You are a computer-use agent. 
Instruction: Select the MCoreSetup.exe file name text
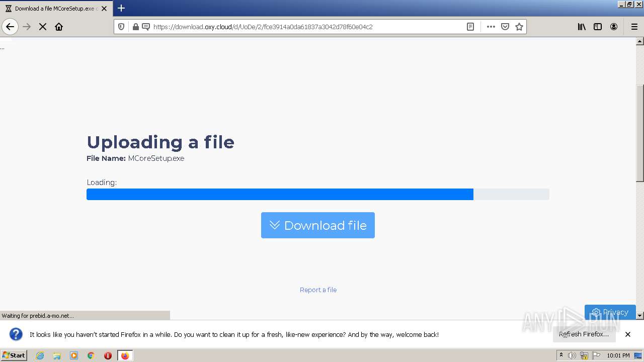coord(156,158)
